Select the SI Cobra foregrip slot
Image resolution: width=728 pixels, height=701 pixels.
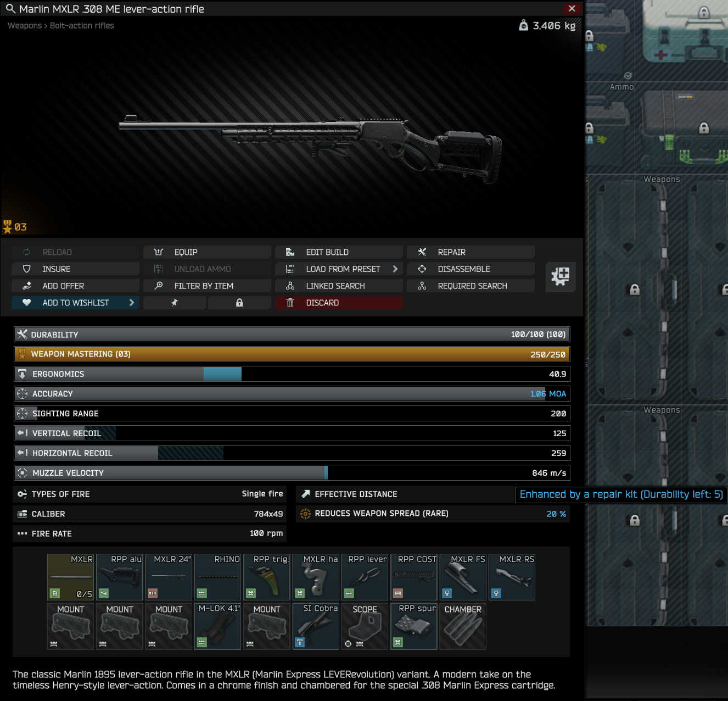(x=316, y=626)
